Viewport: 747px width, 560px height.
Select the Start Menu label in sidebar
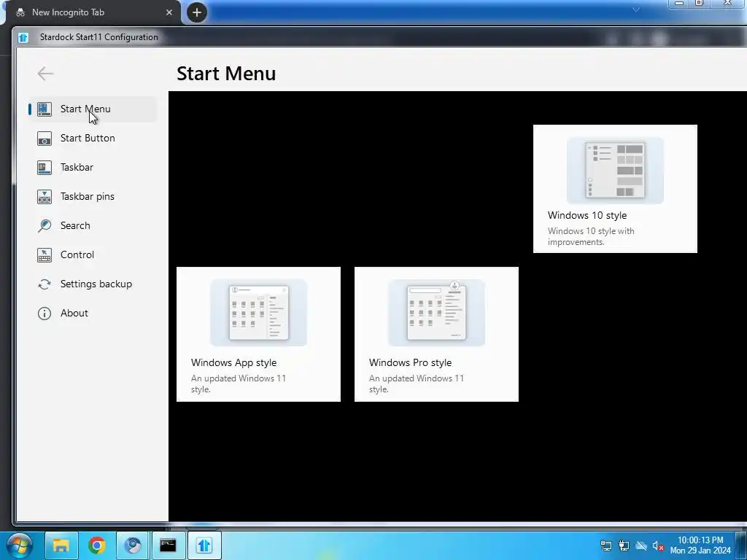point(85,109)
